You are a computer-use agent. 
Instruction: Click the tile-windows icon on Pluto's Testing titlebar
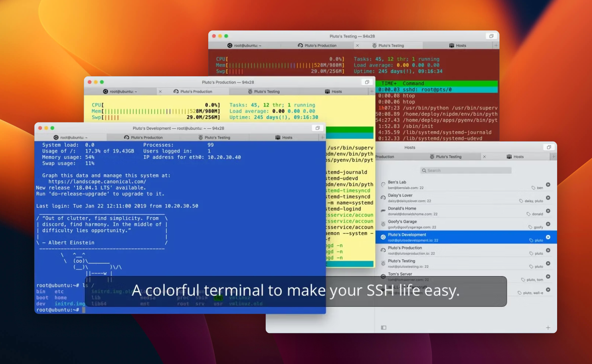[491, 36]
